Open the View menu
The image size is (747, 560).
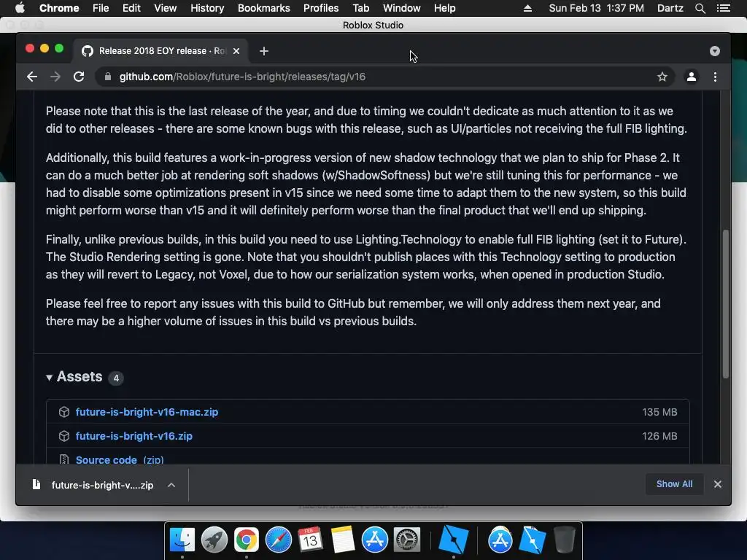tap(166, 8)
